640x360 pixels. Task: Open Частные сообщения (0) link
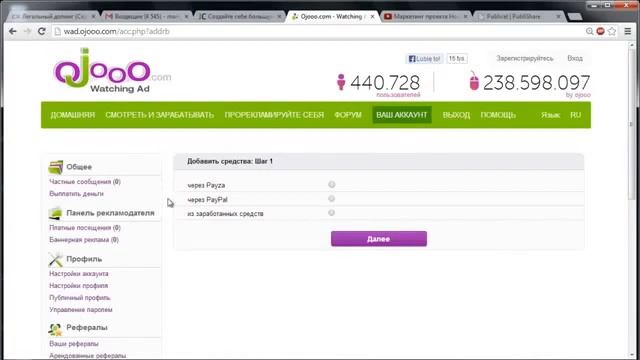point(85,182)
